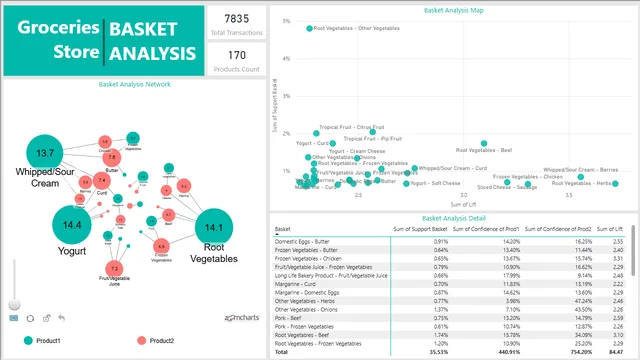640x360 pixels.
Task: Click the Total row label
Action: coord(281,352)
